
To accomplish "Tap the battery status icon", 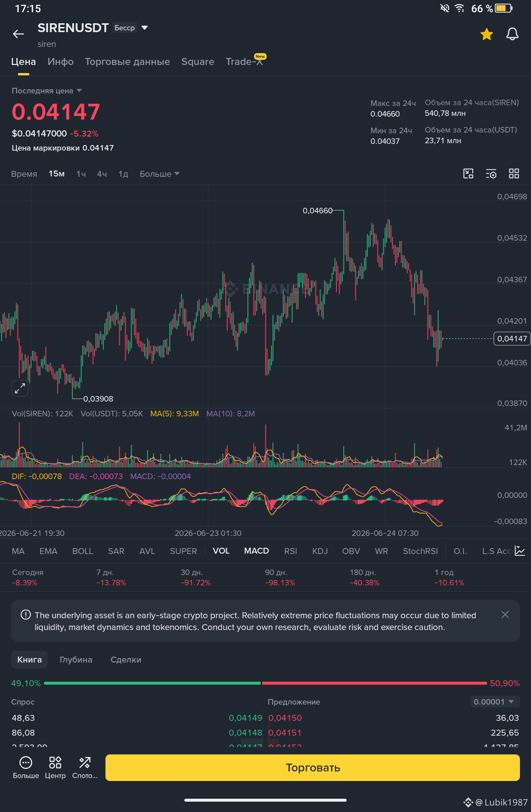I will [x=504, y=8].
